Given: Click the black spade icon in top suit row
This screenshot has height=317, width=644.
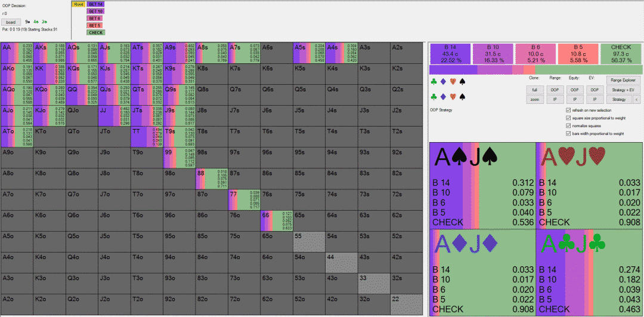Looking at the screenshot, I should pyautogui.click(x=463, y=81).
